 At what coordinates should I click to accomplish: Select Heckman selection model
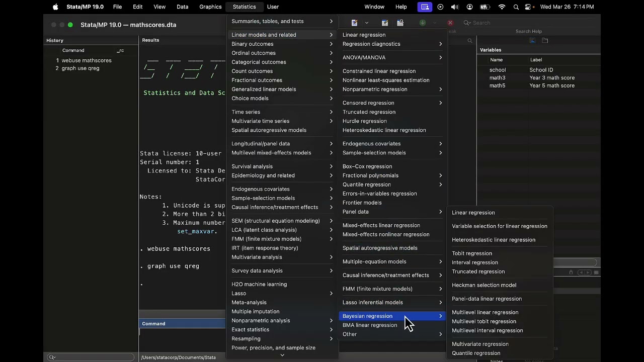point(500,285)
